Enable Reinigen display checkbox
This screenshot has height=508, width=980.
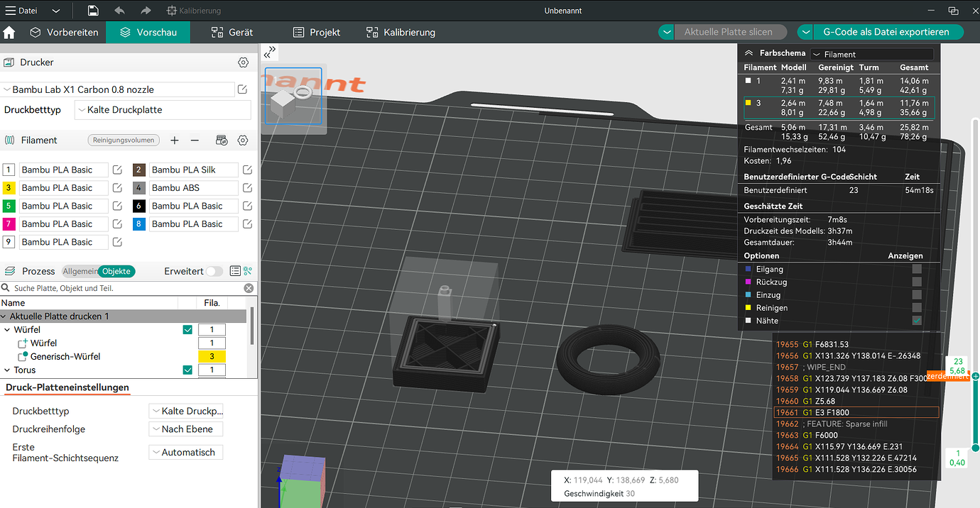point(917,308)
